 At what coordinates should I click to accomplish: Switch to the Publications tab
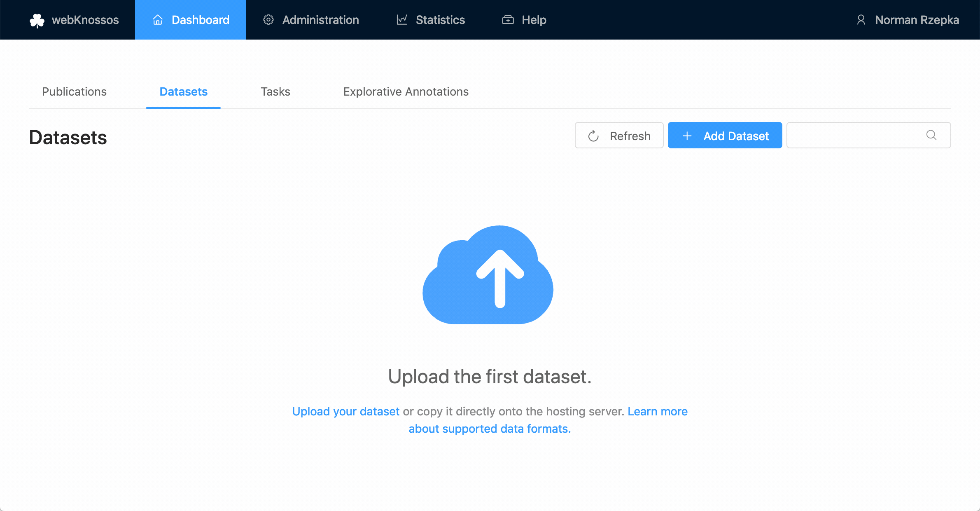(74, 91)
